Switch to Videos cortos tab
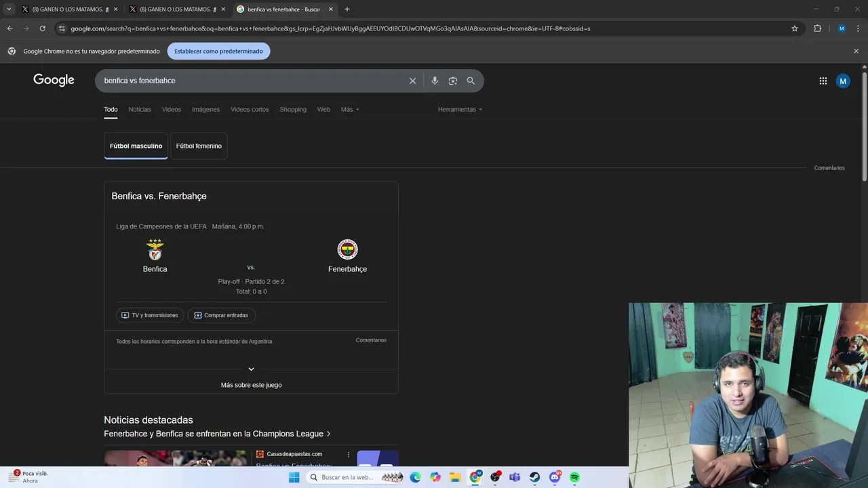Screen dimensions: 868x488 tap(250, 109)
